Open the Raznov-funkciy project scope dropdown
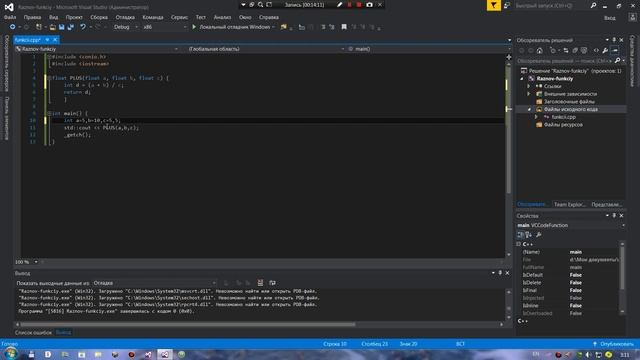This screenshot has width=640, height=360. (x=97, y=49)
